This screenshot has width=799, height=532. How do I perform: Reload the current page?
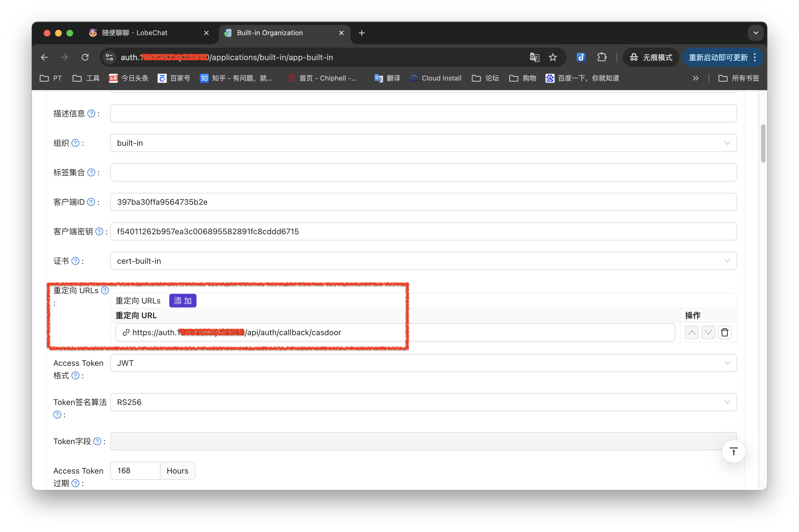pyautogui.click(x=85, y=57)
